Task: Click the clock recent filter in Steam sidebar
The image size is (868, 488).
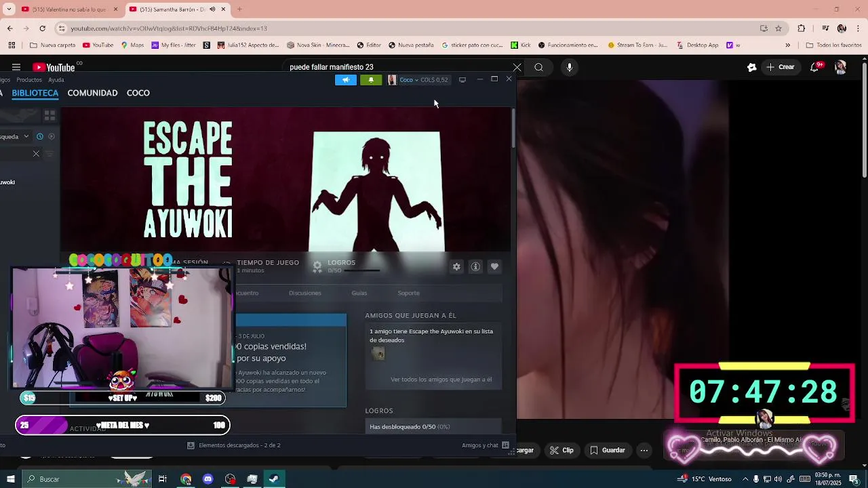Action: point(40,136)
